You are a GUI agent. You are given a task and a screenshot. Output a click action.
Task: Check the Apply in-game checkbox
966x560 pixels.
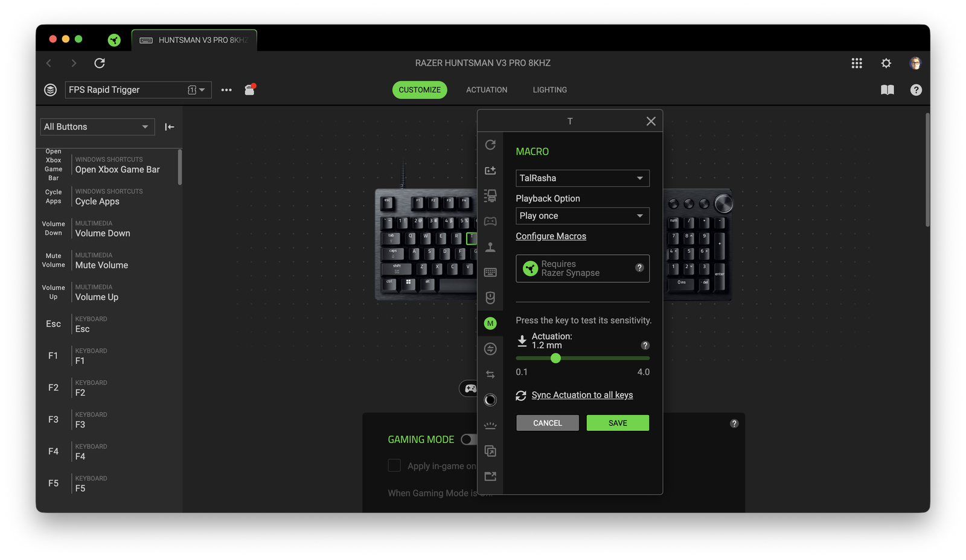(x=394, y=465)
